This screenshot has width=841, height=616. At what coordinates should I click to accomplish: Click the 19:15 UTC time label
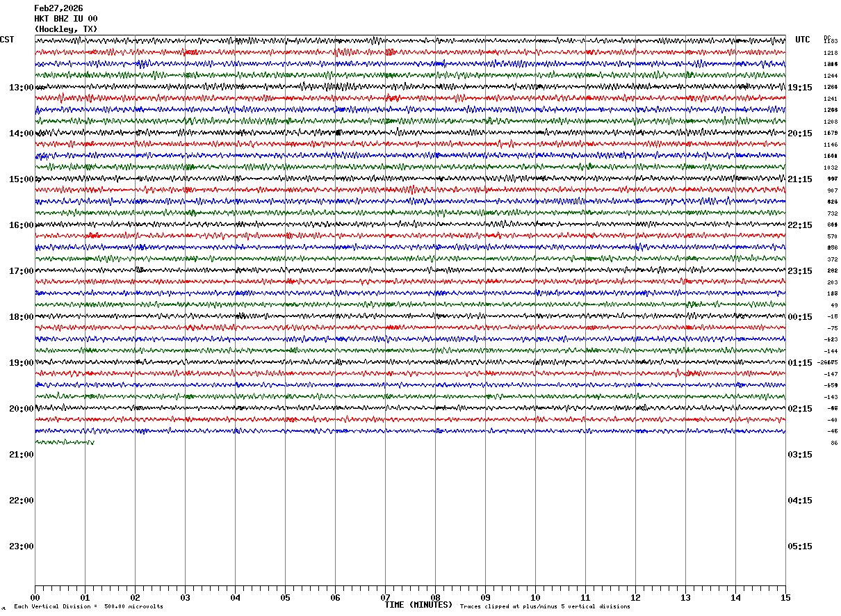800,88
